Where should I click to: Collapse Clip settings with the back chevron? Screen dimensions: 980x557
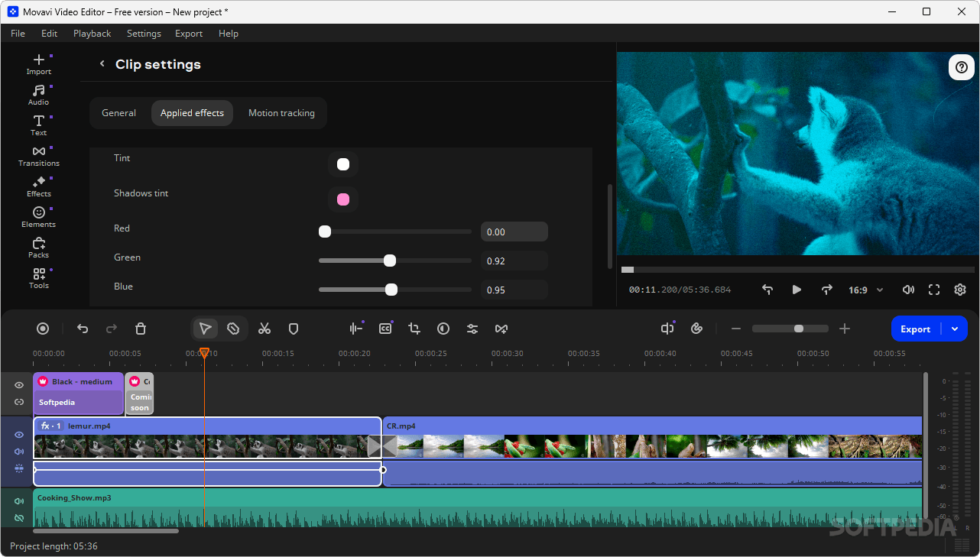tap(102, 64)
